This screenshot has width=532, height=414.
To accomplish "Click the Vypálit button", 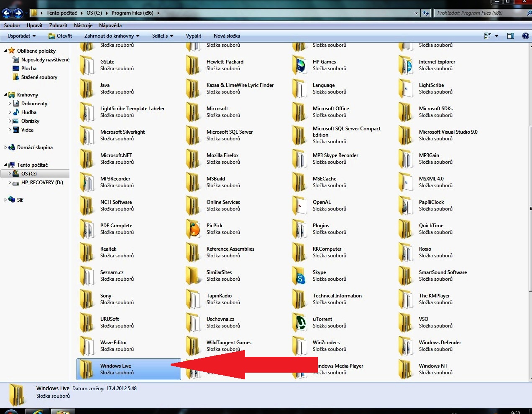I will coord(194,36).
